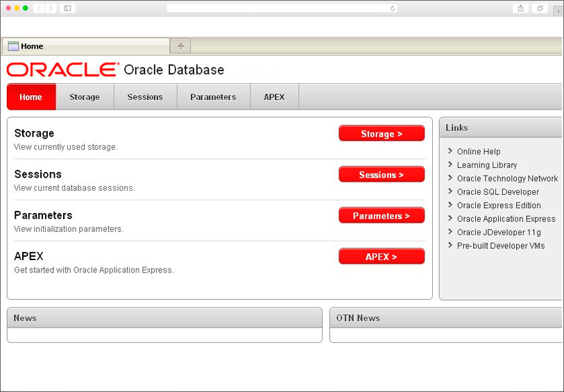Open the Oracle Application Express link

(506, 219)
